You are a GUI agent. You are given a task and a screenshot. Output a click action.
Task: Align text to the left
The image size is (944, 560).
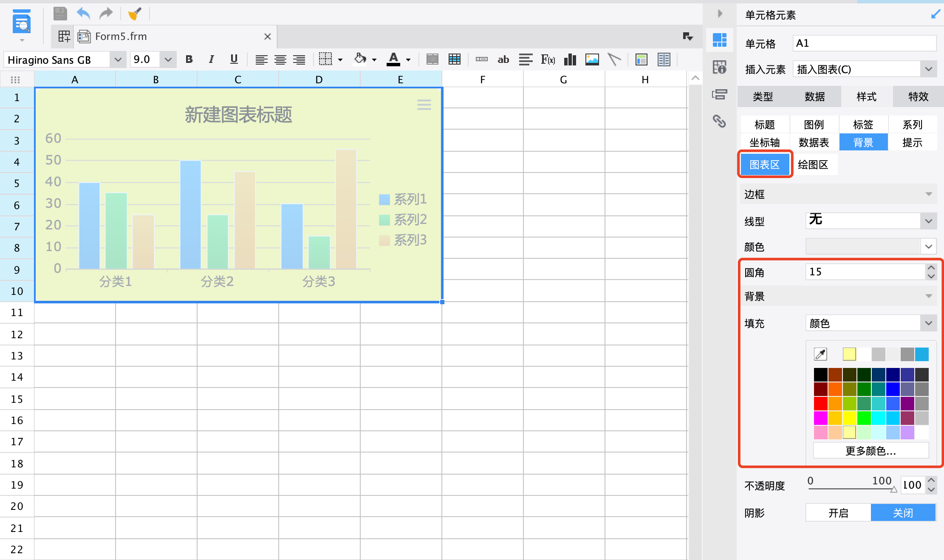click(x=261, y=59)
